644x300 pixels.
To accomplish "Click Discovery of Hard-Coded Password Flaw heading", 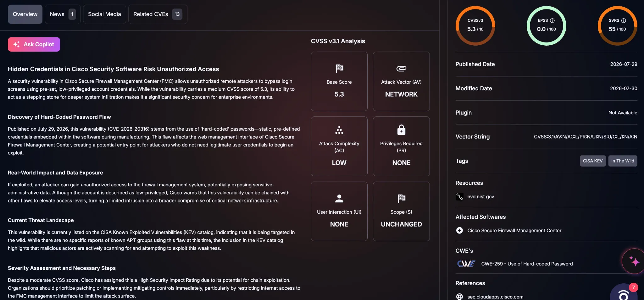I will pyautogui.click(x=59, y=117).
